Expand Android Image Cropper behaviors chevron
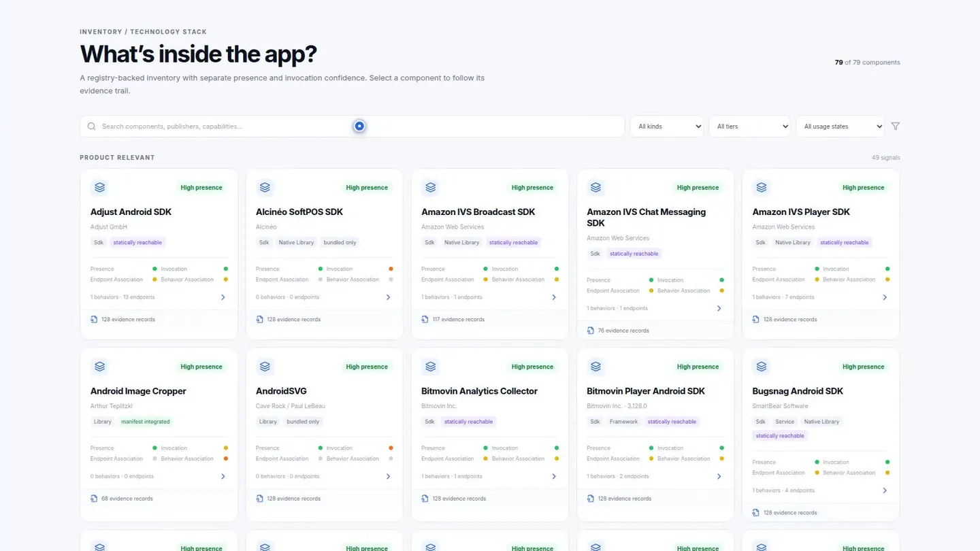Screen dimensions: 980x551 click(223, 477)
